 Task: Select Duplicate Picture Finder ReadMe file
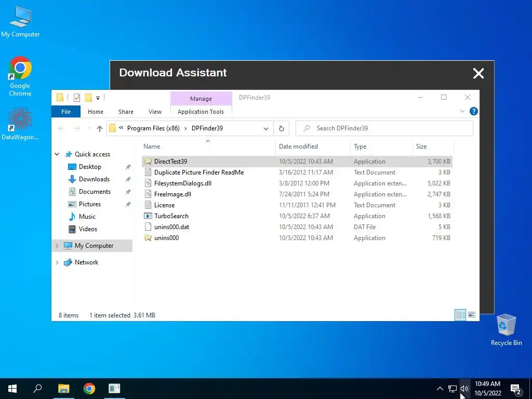tap(297, 172)
